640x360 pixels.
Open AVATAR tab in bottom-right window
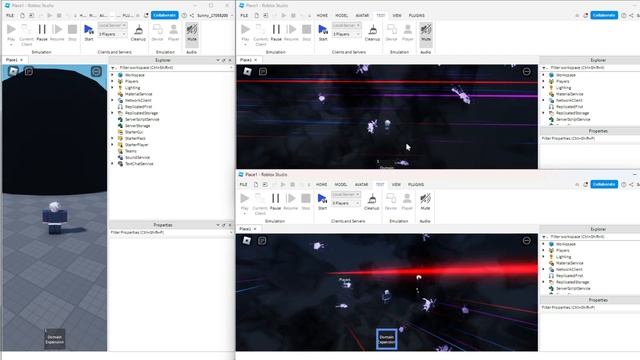pos(361,184)
